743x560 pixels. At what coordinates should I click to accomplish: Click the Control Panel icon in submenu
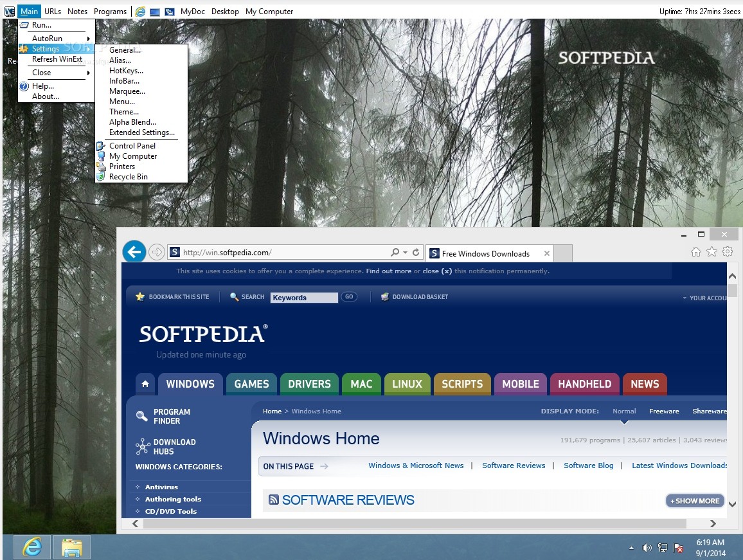pyautogui.click(x=100, y=146)
